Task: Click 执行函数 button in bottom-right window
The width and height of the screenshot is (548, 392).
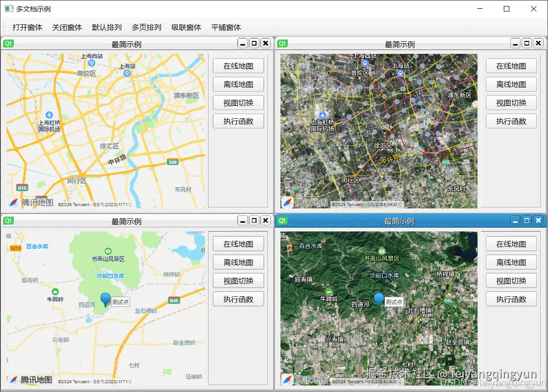Action: [x=511, y=299]
